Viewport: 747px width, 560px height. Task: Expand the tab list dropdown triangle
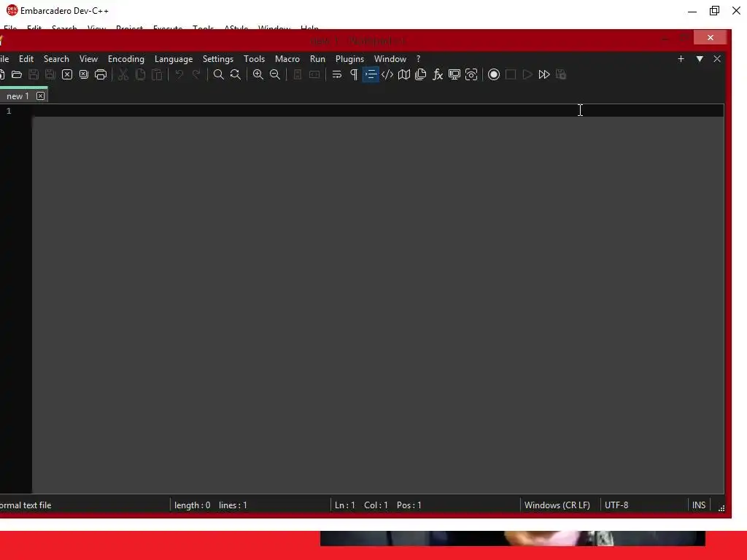pos(700,59)
